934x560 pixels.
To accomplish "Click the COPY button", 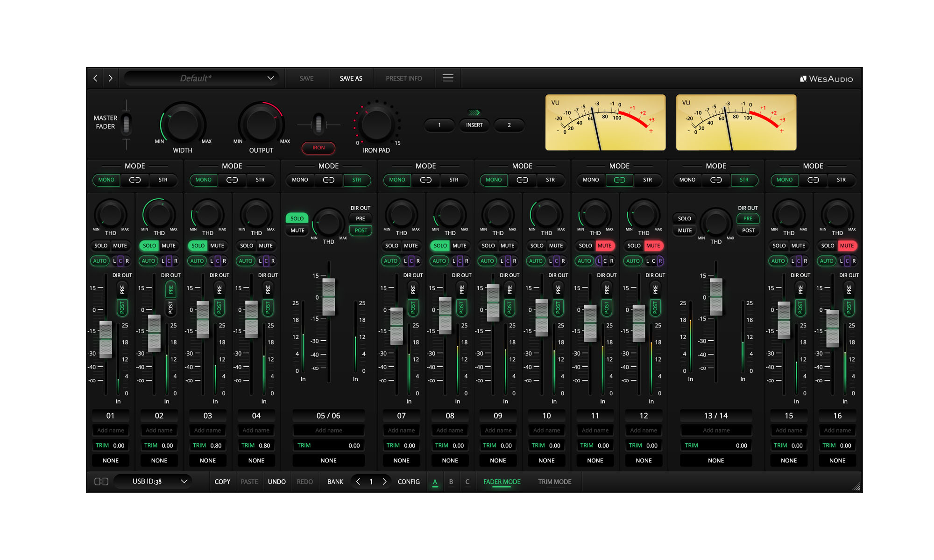I will 222,481.
